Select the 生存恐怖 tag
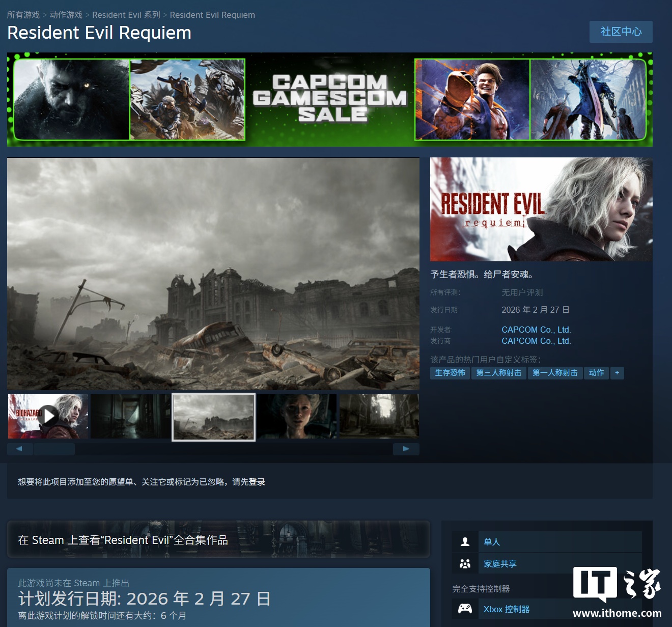Image resolution: width=672 pixels, height=627 pixels. click(450, 373)
